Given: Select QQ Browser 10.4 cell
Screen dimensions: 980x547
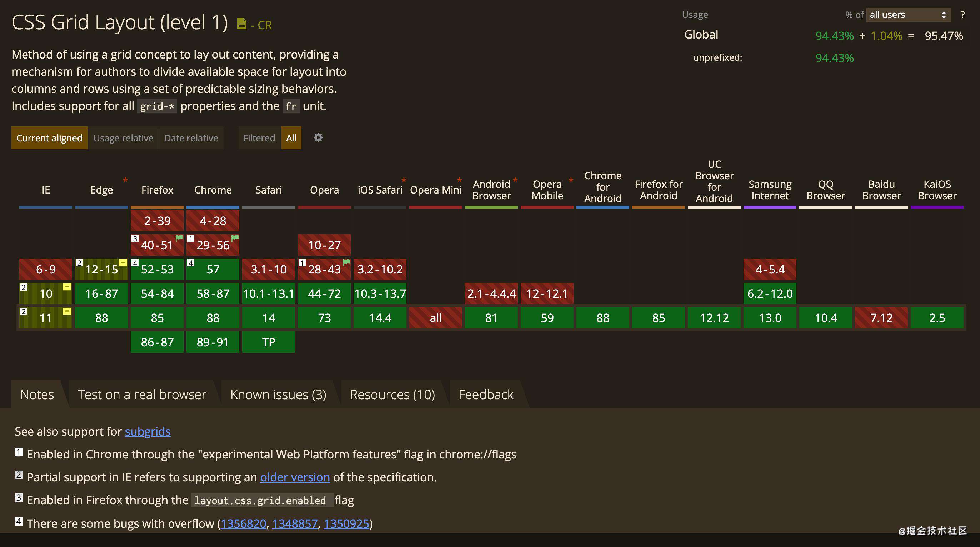Looking at the screenshot, I should pos(826,318).
